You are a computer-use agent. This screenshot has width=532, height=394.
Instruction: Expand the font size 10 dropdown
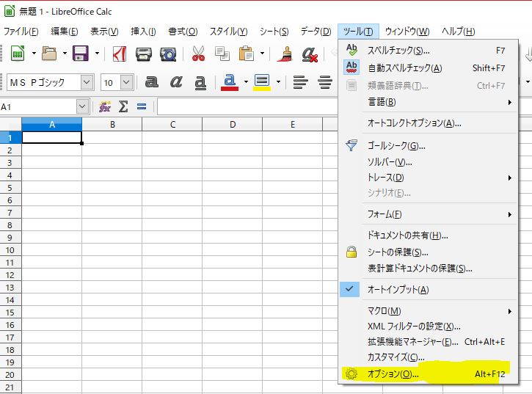[126, 82]
